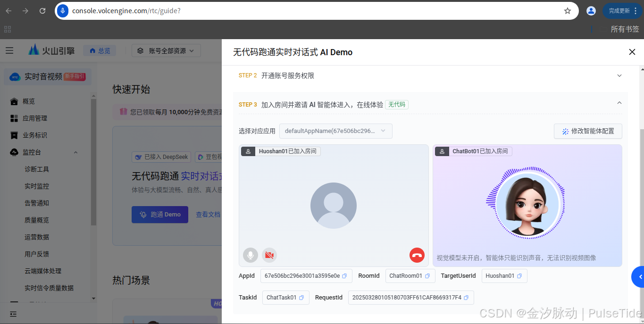The height and width of the screenshot is (324, 644).
Task: Open 所有书签 bookmarks folder
Action: (625, 29)
